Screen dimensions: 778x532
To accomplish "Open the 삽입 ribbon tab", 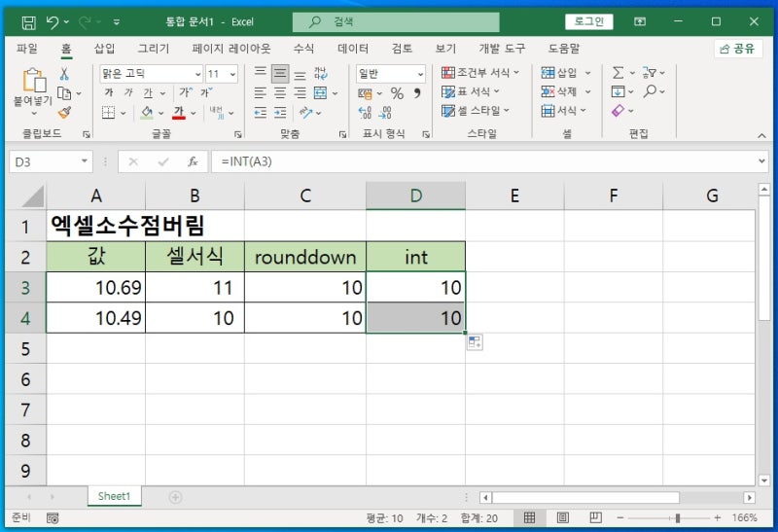I will tap(105, 48).
